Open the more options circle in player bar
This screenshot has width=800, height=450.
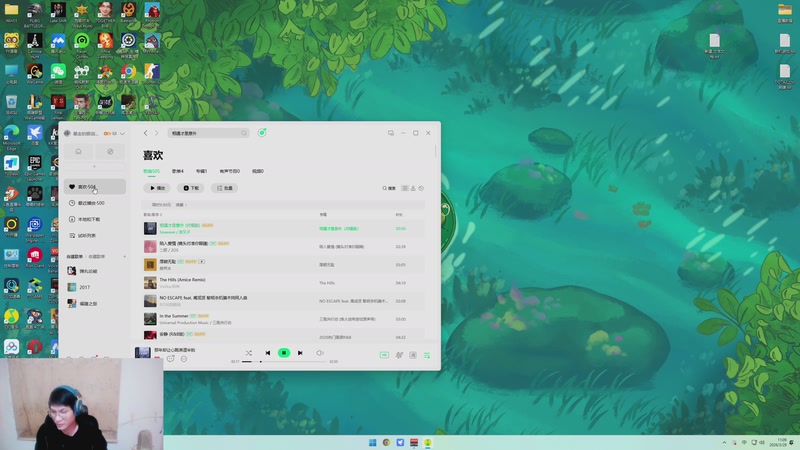point(184,359)
